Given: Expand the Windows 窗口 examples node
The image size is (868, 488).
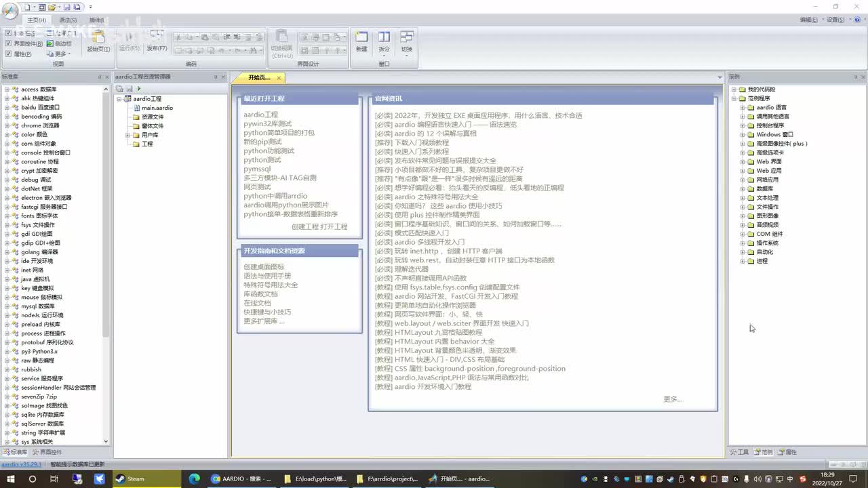Looking at the screenshot, I should point(743,135).
